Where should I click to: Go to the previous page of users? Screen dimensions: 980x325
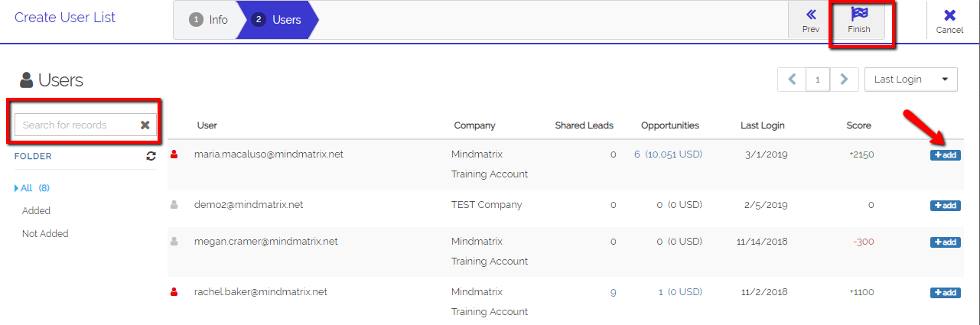coord(792,79)
